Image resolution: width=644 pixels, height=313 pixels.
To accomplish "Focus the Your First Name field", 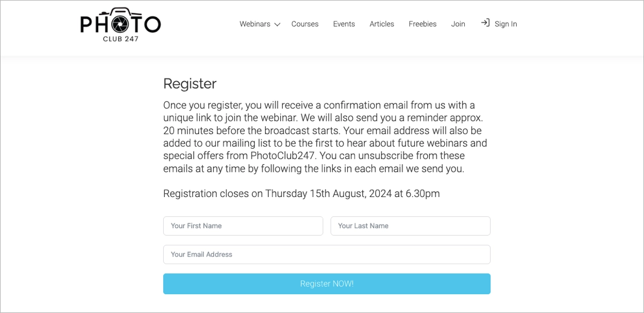I will click(x=243, y=226).
